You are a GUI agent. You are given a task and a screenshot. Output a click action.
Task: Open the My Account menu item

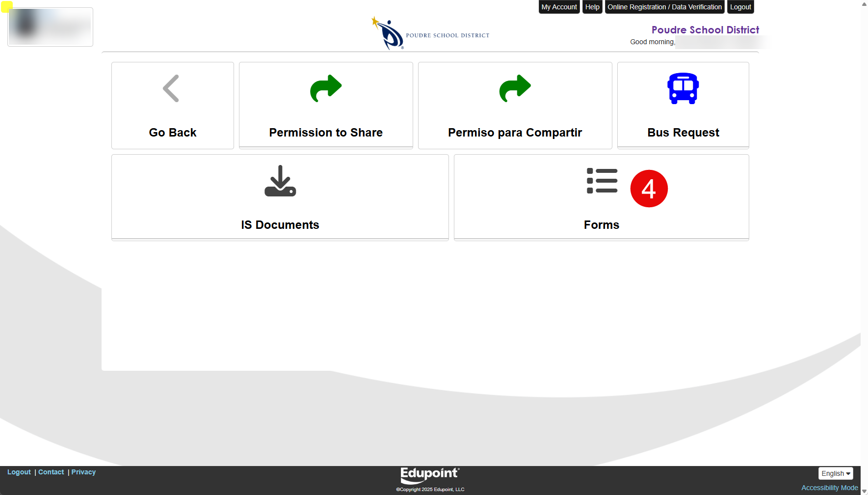tap(559, 7)
